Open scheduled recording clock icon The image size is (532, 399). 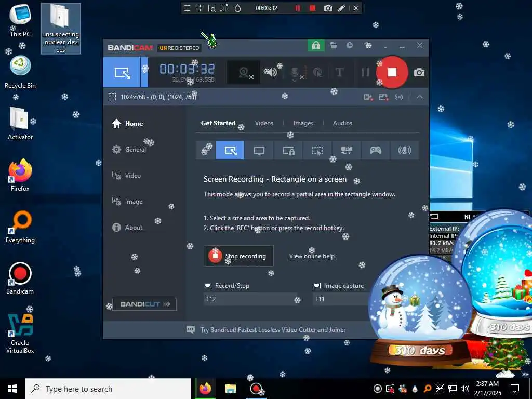pos(350,46)
